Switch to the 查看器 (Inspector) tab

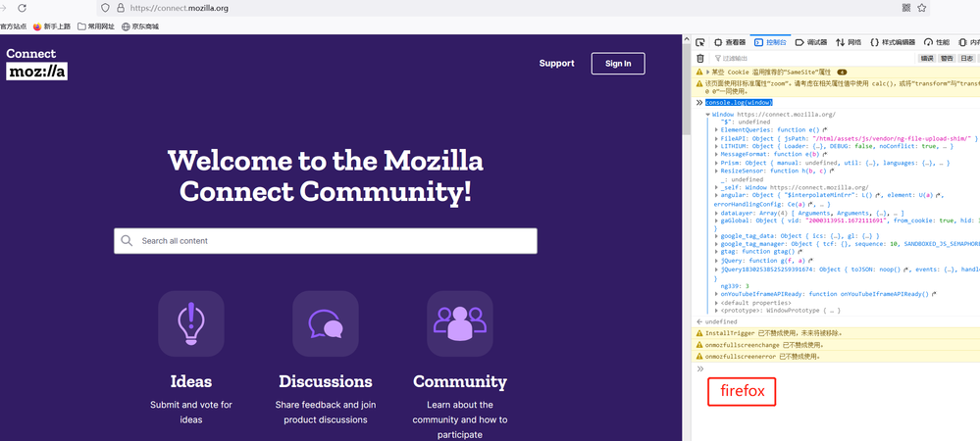pos(729,42)
